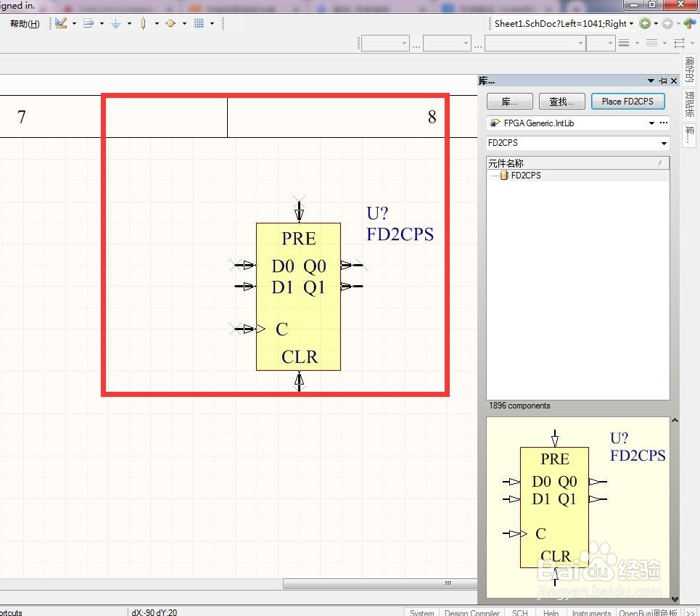Open the 剪贴板 side tab
Viewport: 700px width, 616px height.
pyautogui.click(x=689, y=104)
